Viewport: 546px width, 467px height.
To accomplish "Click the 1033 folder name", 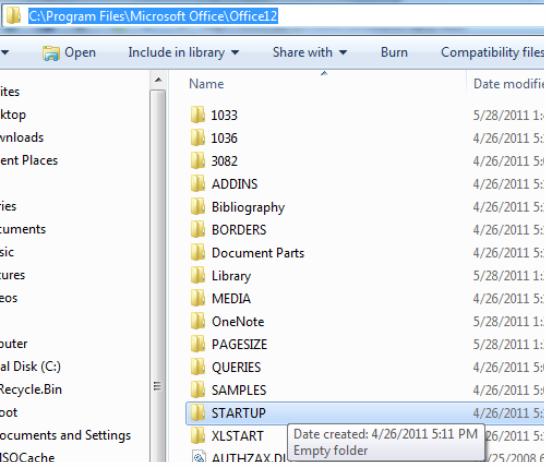I will pos(224,115).
